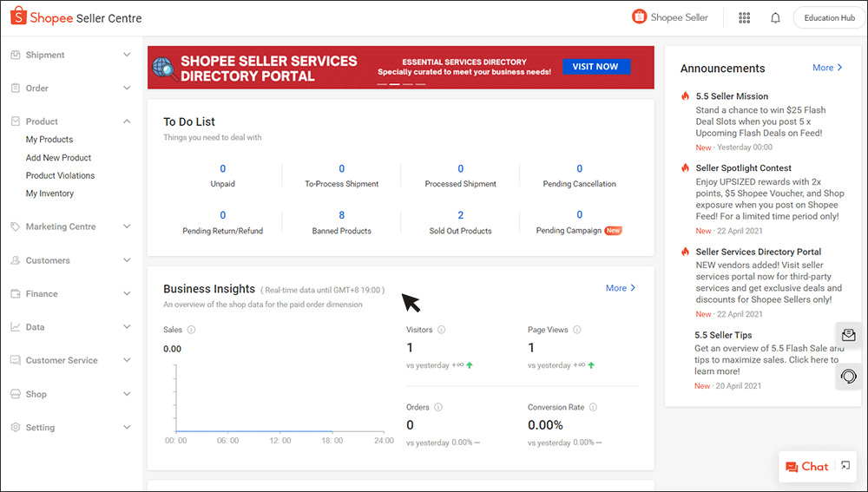Open the notifications bell
The image size is (868, 492).
(x=775, y=17)
